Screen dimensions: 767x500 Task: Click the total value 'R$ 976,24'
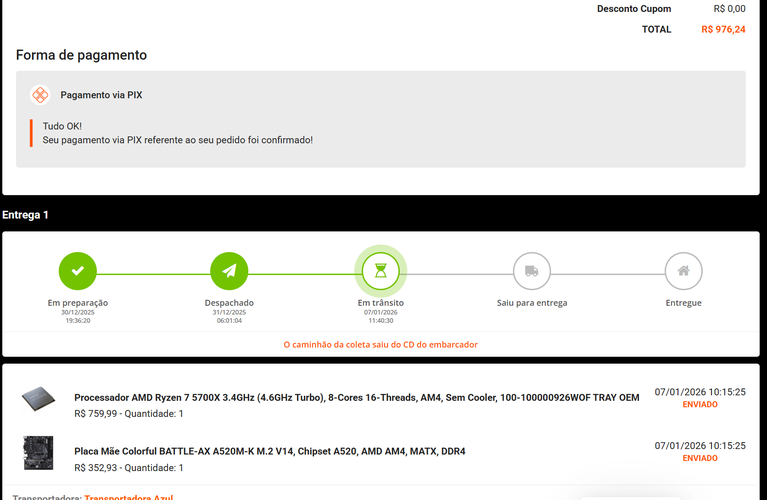[723, 29]
